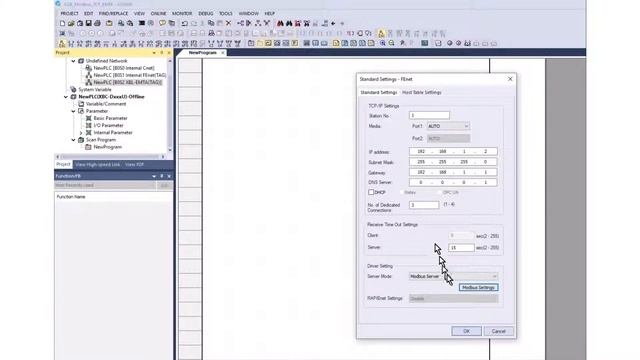
Task: Collapse the Parameter tree node
Action: pyautogui.click(x=73, y=111)
